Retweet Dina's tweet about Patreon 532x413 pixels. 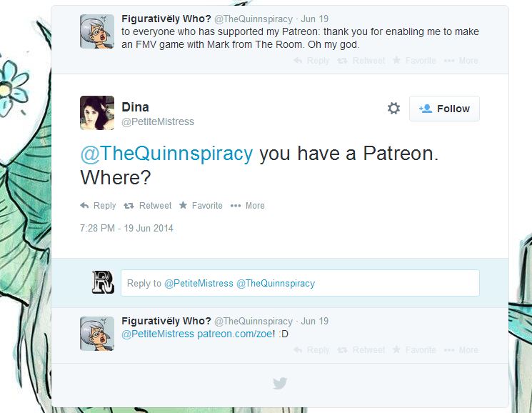(148, 206)
